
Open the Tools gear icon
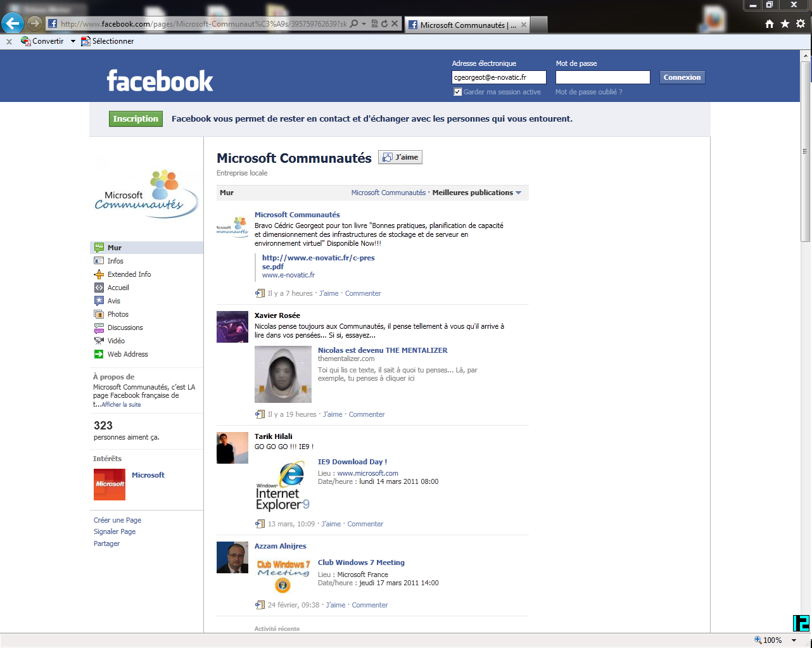pyautogui.click(x=801, y=23)
